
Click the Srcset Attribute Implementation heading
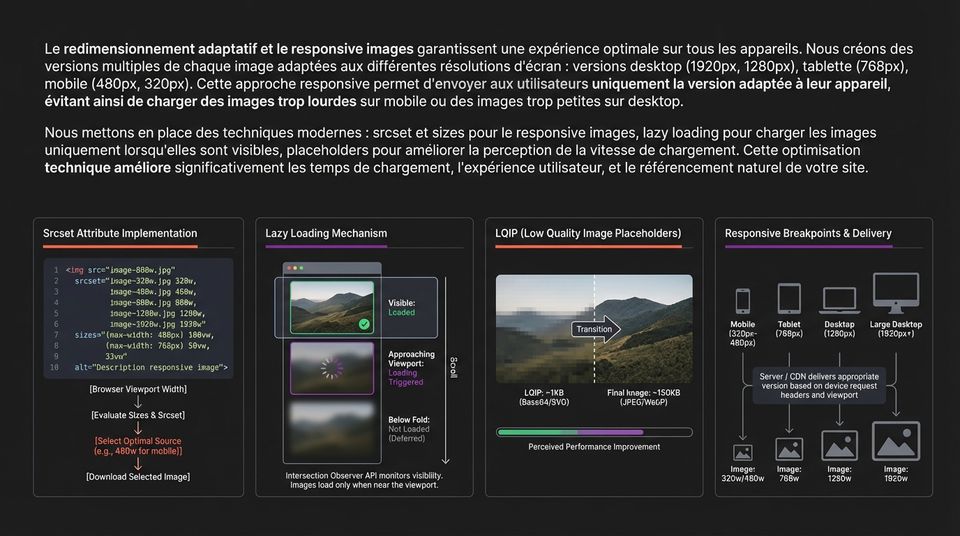[120, 233]
